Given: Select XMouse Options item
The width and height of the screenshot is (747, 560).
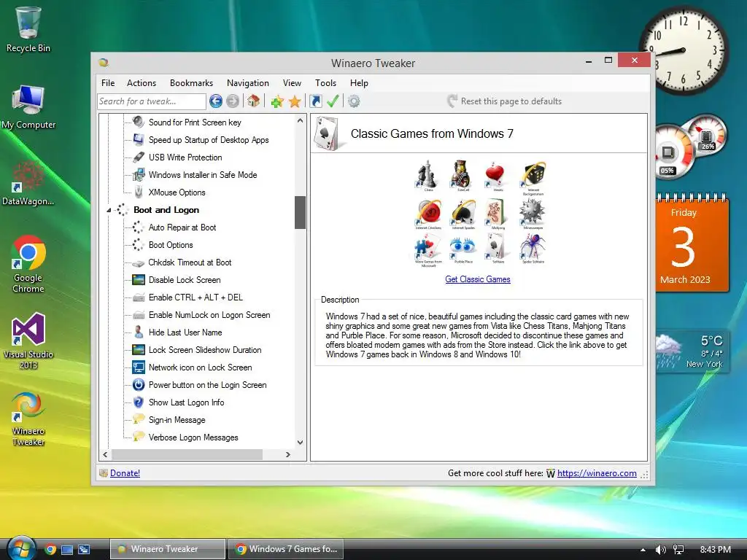Looking at the screenshot, I should (x=177, y=192).
